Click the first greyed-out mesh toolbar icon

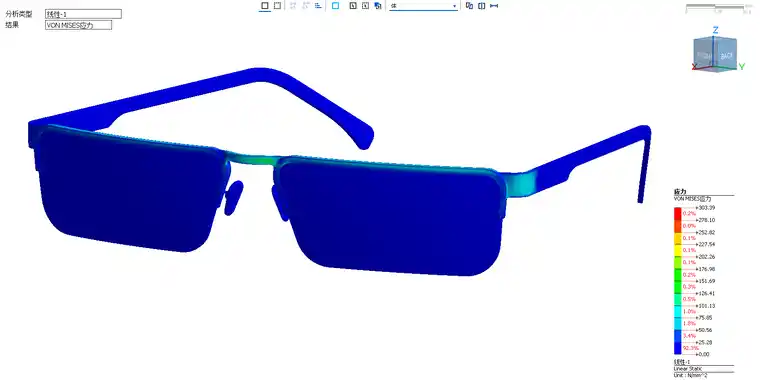pyautogui.click(x=293, y=6)
